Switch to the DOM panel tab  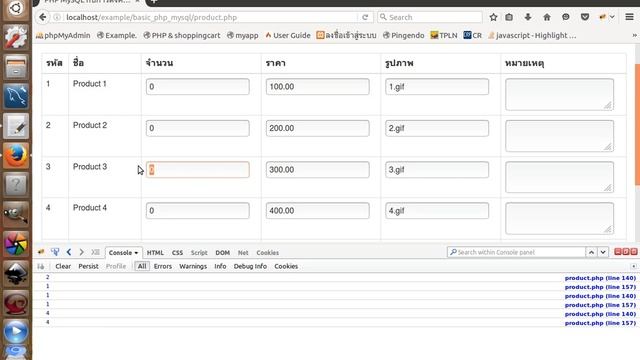[x=222, y=253]
